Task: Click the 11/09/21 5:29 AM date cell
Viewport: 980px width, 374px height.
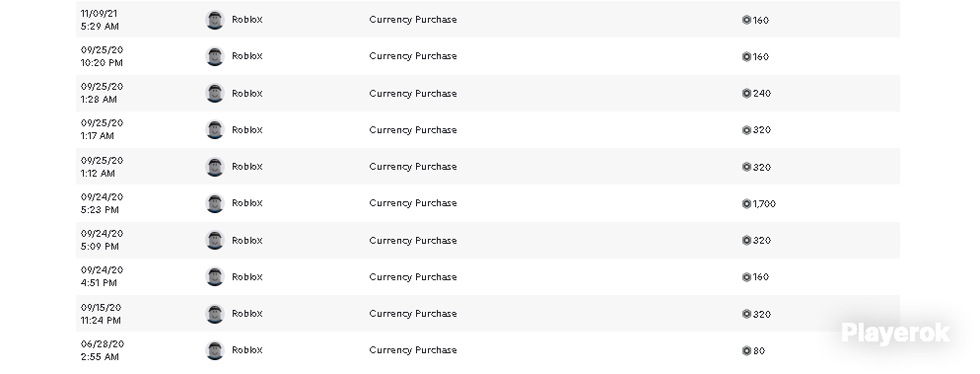Action: click(100, 20)
